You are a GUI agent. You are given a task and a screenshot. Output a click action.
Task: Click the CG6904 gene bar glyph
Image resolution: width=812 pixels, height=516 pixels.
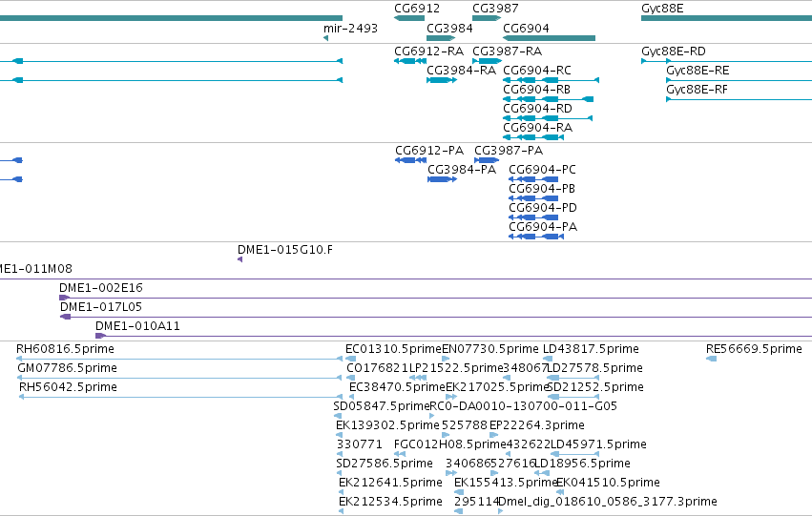(x=549, y=38)
